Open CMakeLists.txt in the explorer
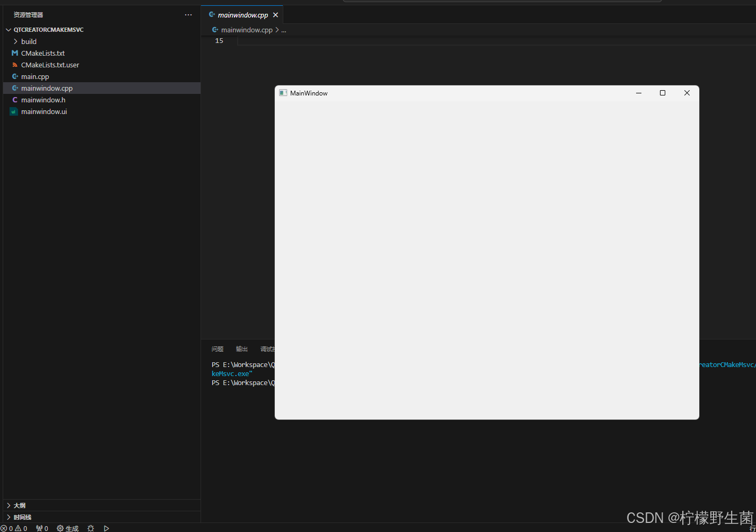Image resolution: width=756 pixels, height=532 pixels. coord(43,53)
